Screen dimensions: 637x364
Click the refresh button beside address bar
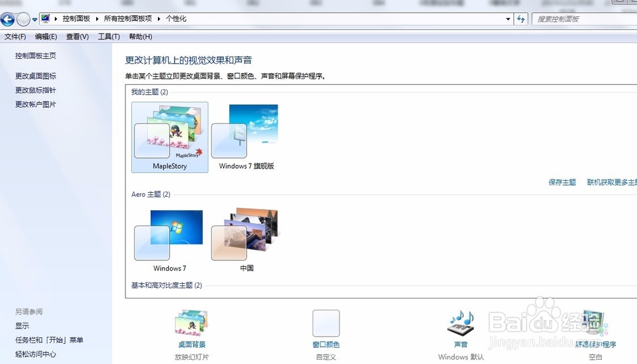[x=521, y=19]
